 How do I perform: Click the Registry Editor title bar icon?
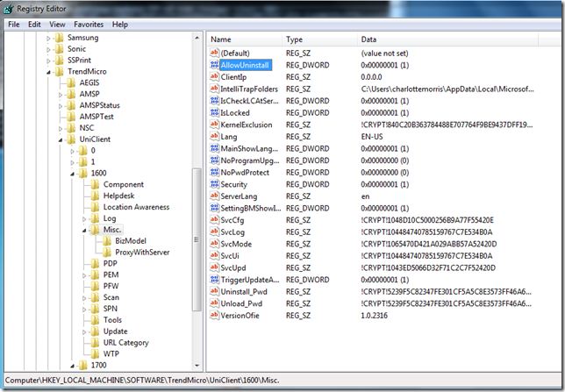click(9, 9)
